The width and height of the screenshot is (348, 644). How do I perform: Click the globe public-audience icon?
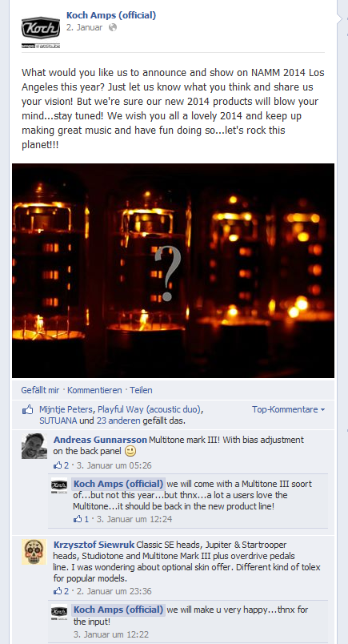point(113,27)
